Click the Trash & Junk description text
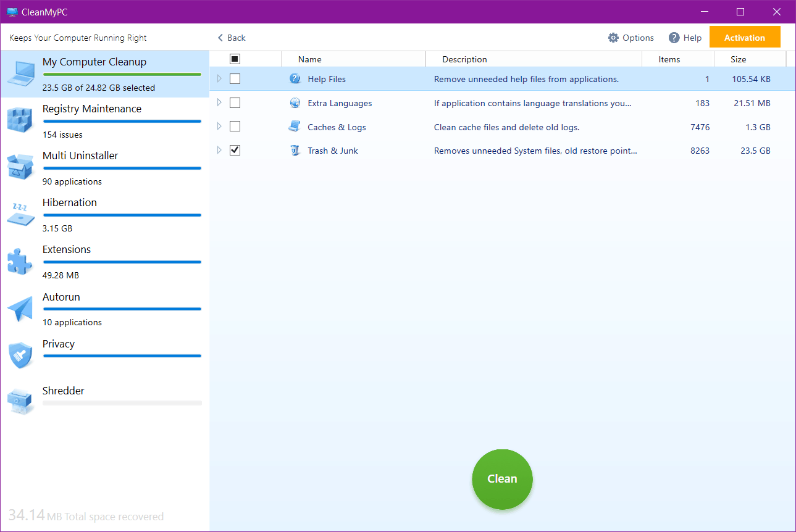The width and height of the screenshot is (796, 532). [535, 151]
